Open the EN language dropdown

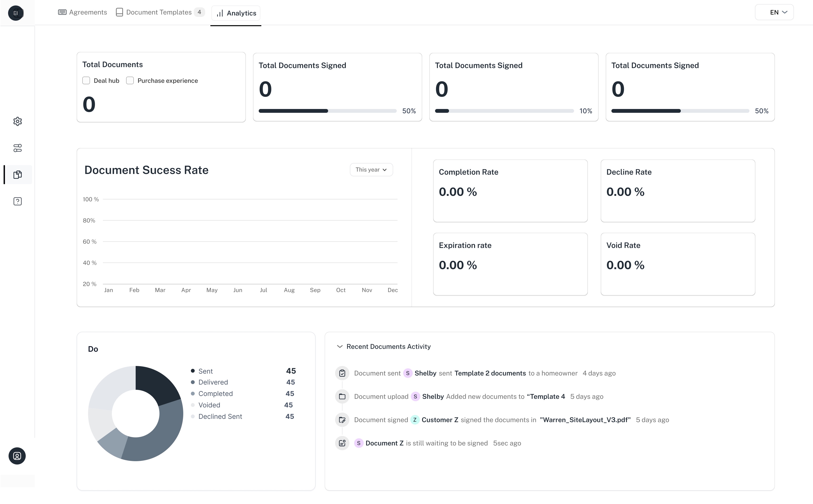774,12
